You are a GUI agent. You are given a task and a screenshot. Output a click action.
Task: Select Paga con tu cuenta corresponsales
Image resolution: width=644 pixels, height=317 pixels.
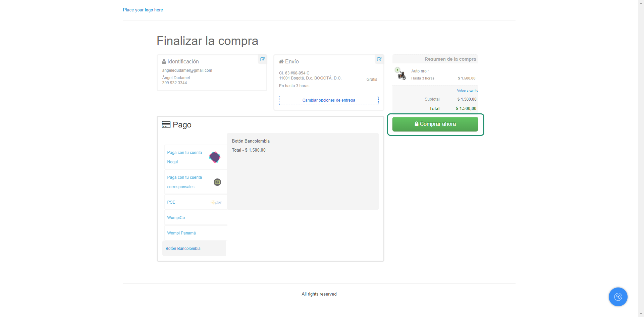point(185,182)
